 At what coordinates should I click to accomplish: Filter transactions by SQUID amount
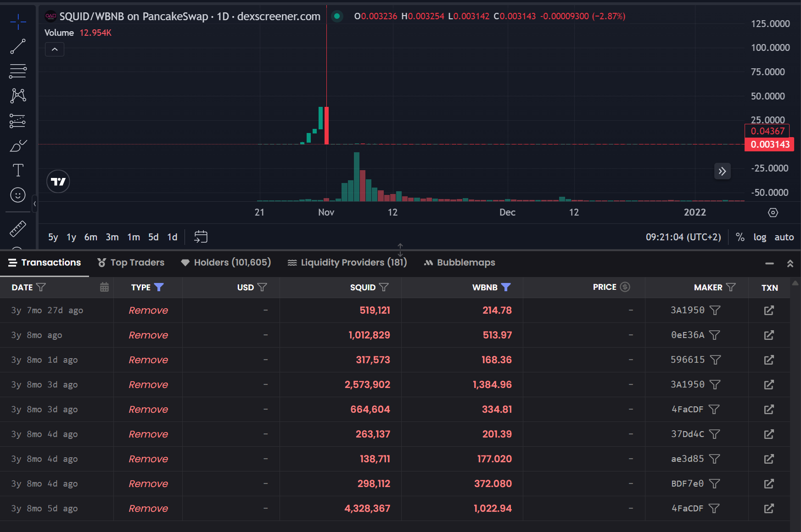384,287
